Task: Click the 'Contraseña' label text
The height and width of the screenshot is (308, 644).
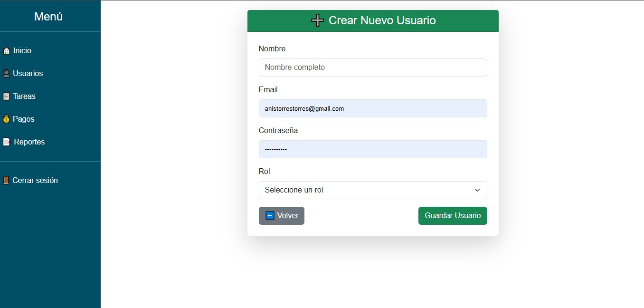Action: click(278, 131)
